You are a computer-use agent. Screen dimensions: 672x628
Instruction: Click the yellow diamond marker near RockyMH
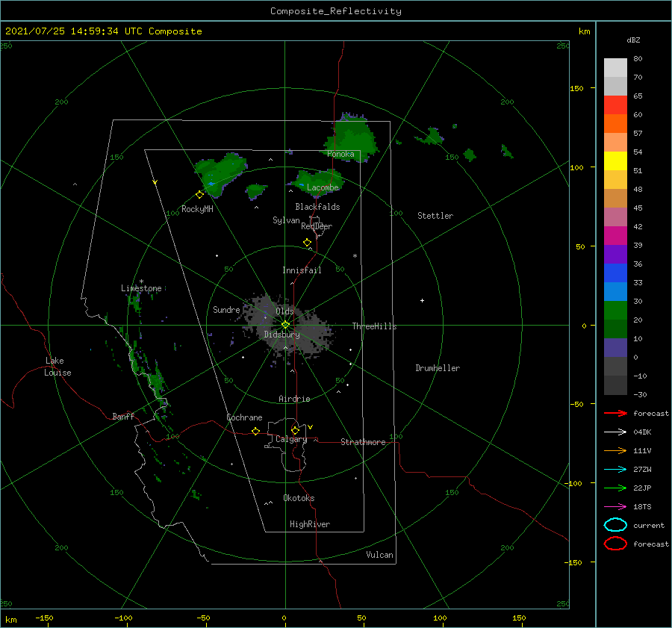pos(199,195)
